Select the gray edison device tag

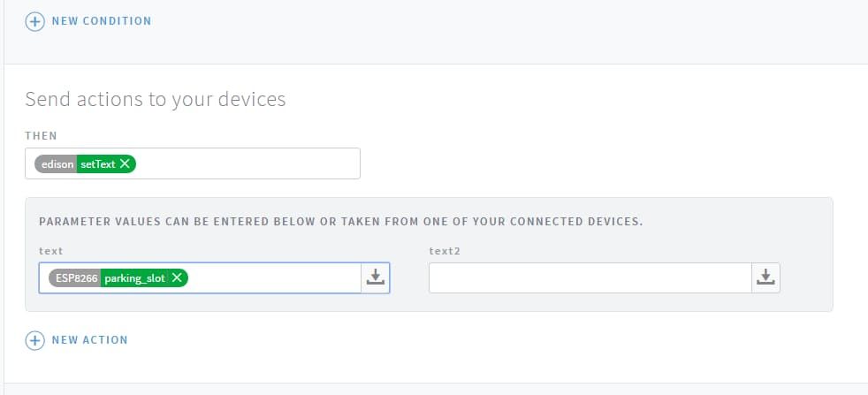click(57, 163)
